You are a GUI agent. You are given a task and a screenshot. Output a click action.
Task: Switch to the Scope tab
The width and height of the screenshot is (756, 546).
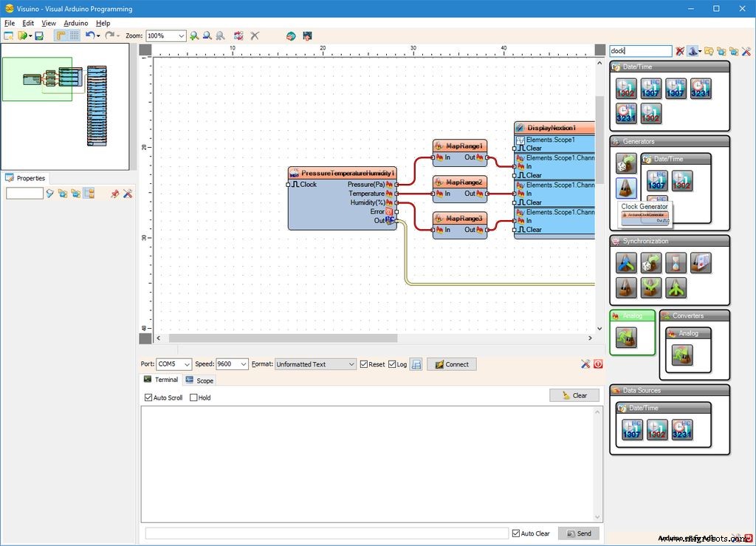pos(199,381)
